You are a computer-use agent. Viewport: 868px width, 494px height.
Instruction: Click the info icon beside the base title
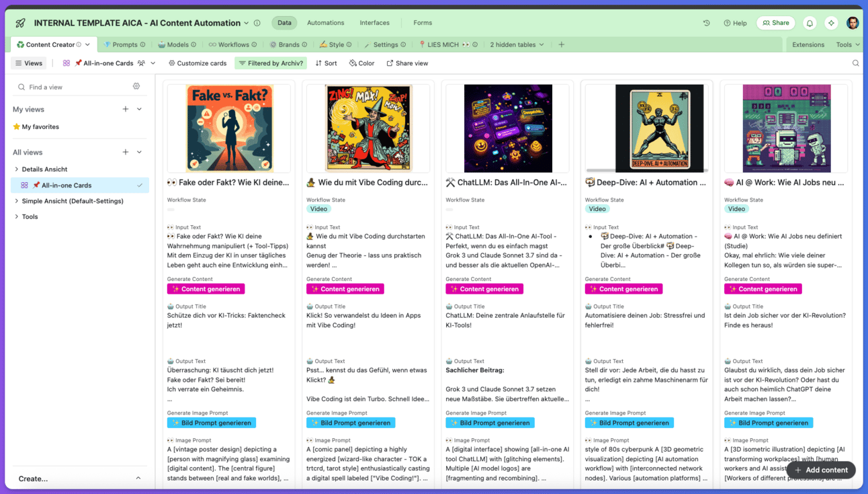tap(257, 23)
